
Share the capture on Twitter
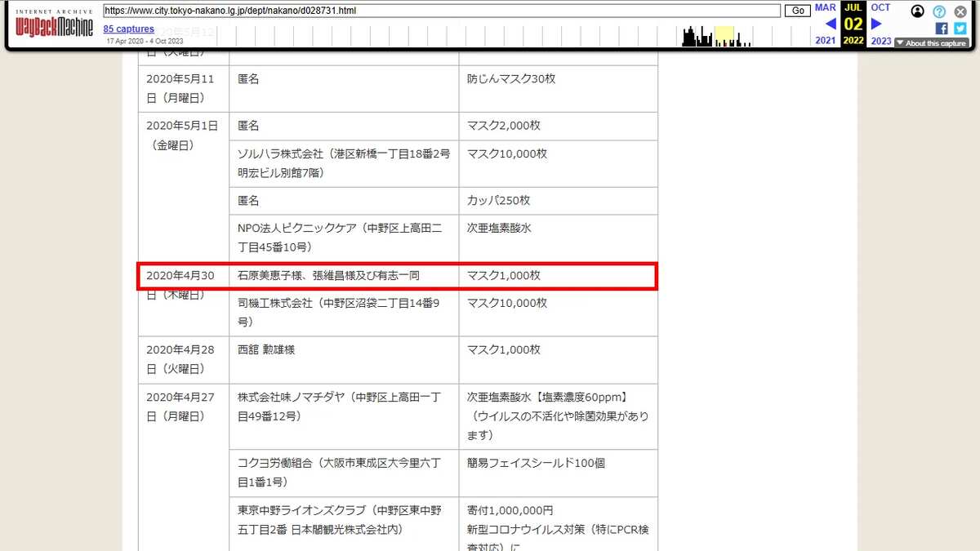pyautogui.click(x=960, y=29)
